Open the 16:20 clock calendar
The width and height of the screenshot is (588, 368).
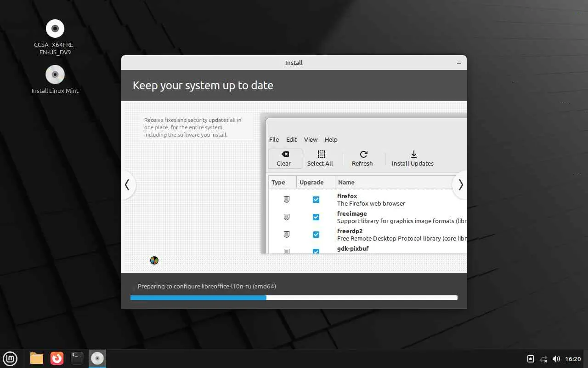(573, 359)
